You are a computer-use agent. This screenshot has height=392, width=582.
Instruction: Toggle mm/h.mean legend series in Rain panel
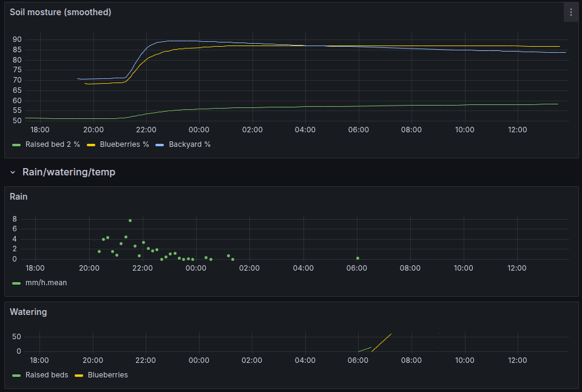point(46,283)
